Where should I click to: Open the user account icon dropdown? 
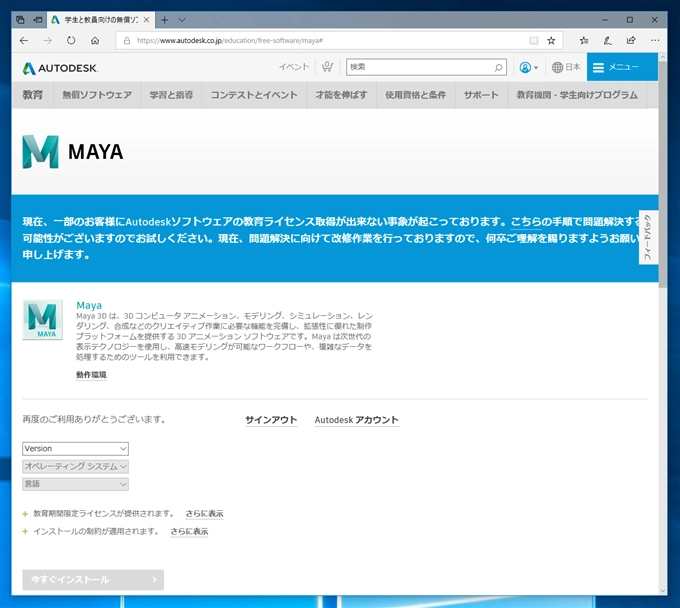(x=528, y=67)
